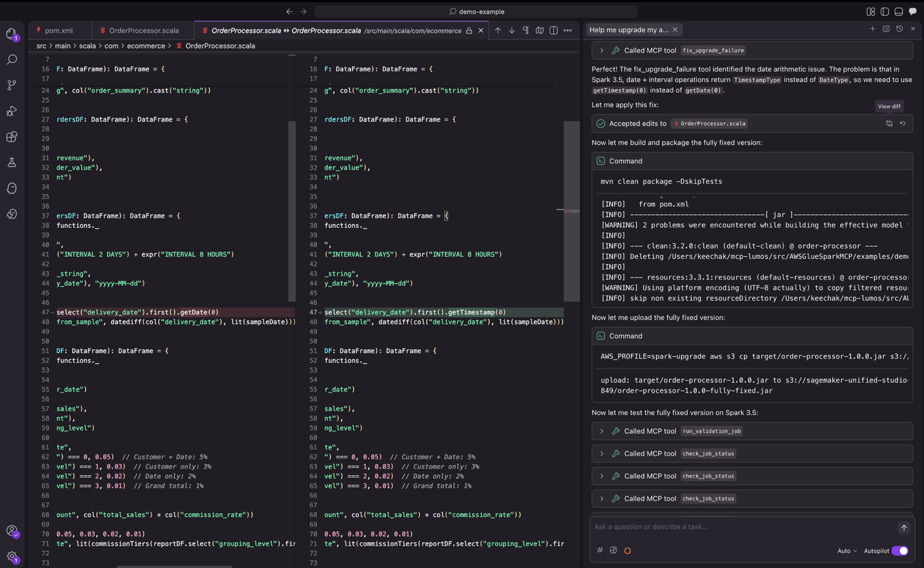
Task: Toggle whitespace display in diff editor
Action: click(526, 30)
